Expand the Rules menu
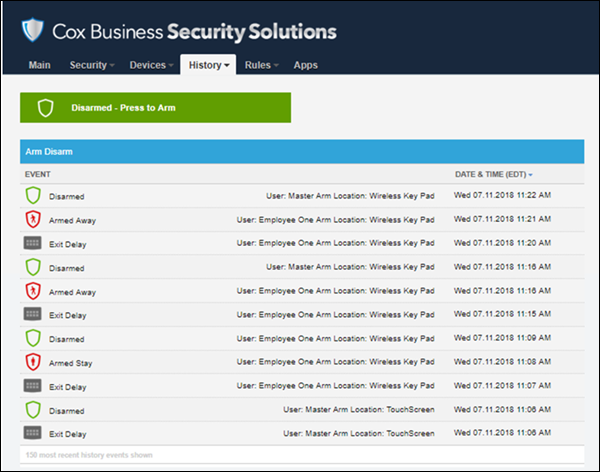Viewport: 600px width, 472px height. pos(261,65)
